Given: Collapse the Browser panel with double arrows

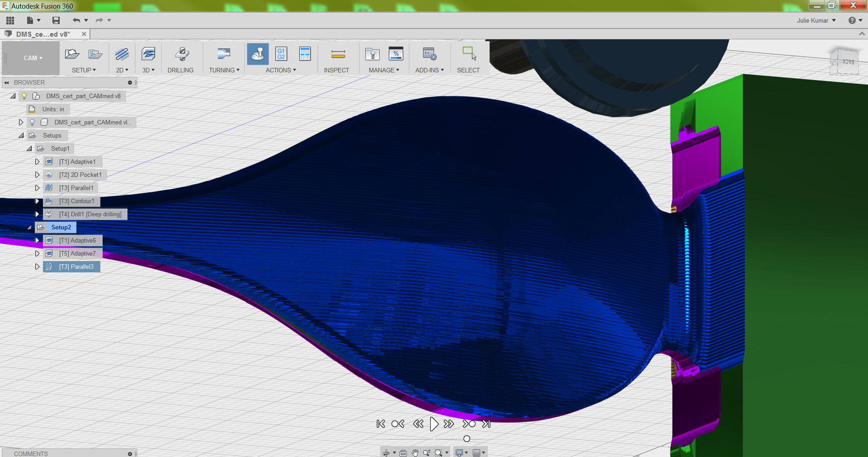Looking at the screenshot, I should (x=6, y=83).
